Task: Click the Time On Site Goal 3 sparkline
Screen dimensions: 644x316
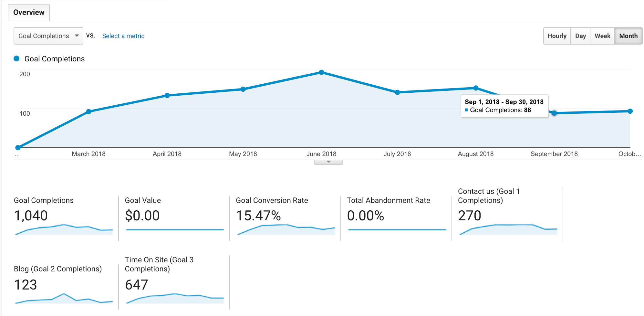Action: [x=175, y=299]
